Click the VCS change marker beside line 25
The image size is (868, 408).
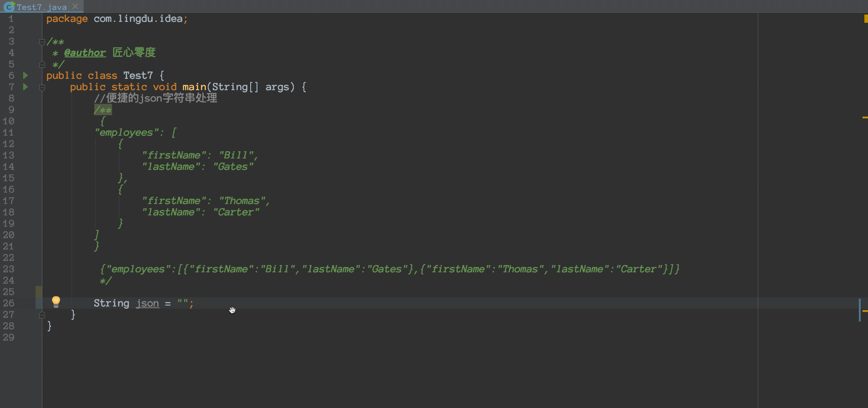coord(39,291)
